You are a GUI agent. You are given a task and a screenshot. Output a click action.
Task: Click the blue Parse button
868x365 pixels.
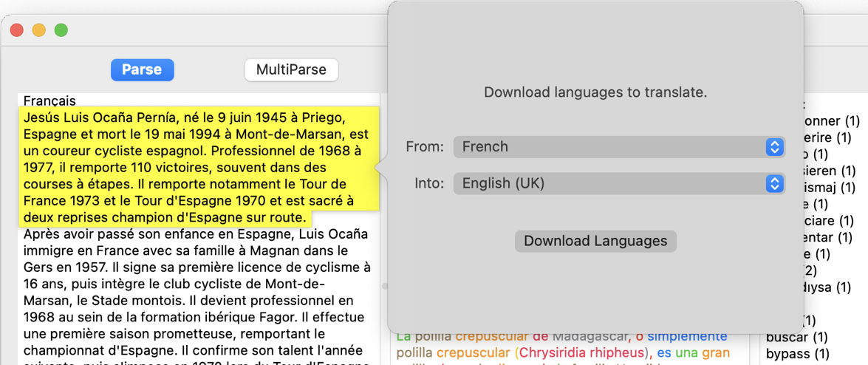click(x=142, y=69)
